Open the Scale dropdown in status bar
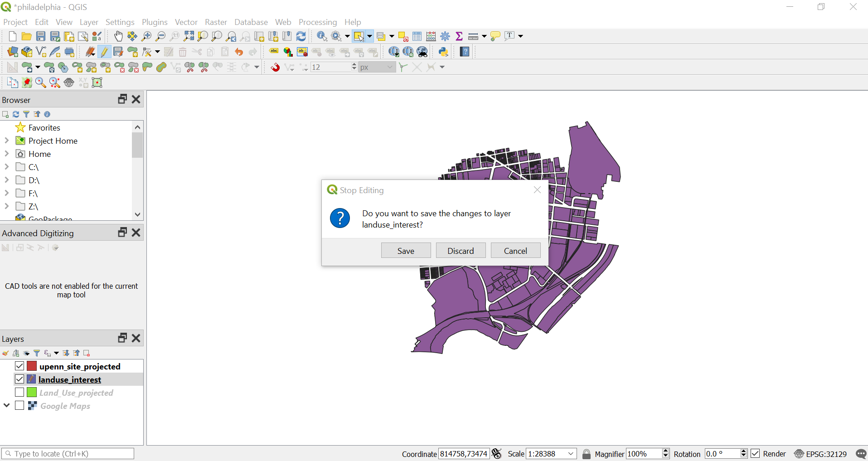 click(x=571, y=454)
